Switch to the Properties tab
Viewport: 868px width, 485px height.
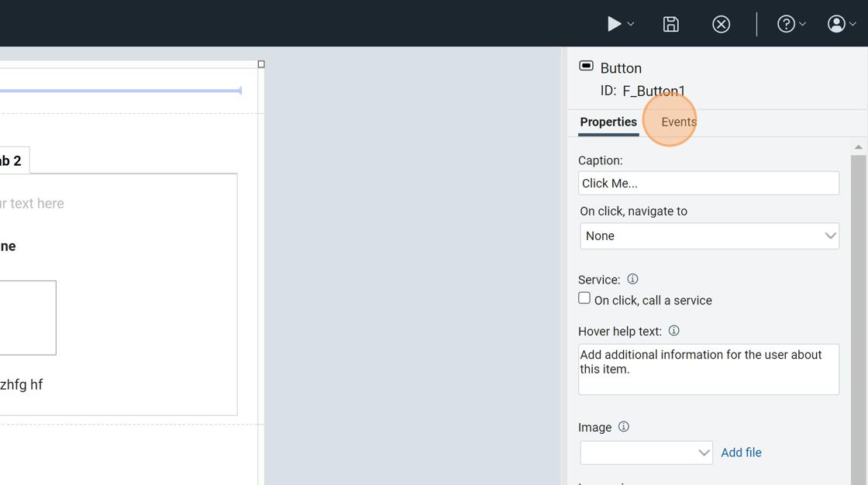[x=608, y=122]
